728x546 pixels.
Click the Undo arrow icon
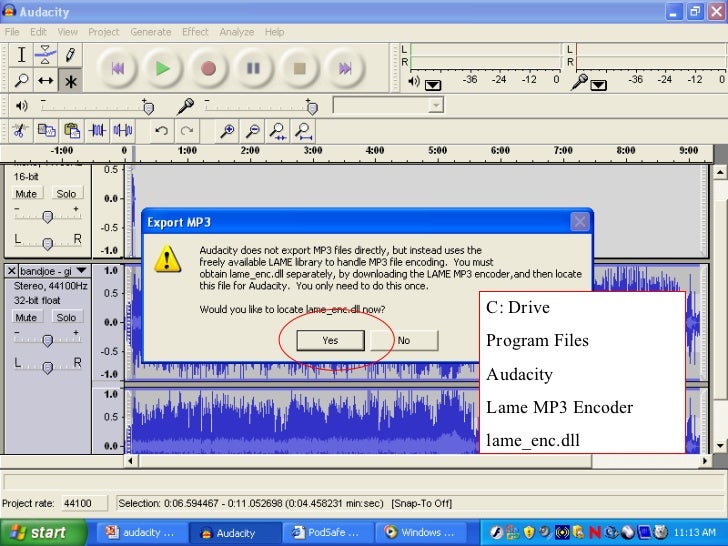click(x=161, y=130)
